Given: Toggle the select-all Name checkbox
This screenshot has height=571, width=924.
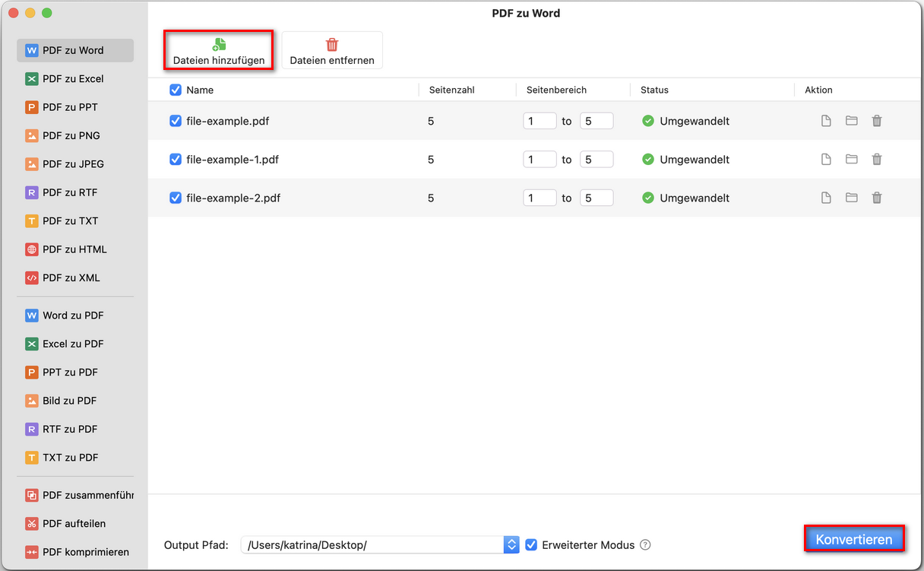Looking at the screenshot, I should tap(176, 90).
